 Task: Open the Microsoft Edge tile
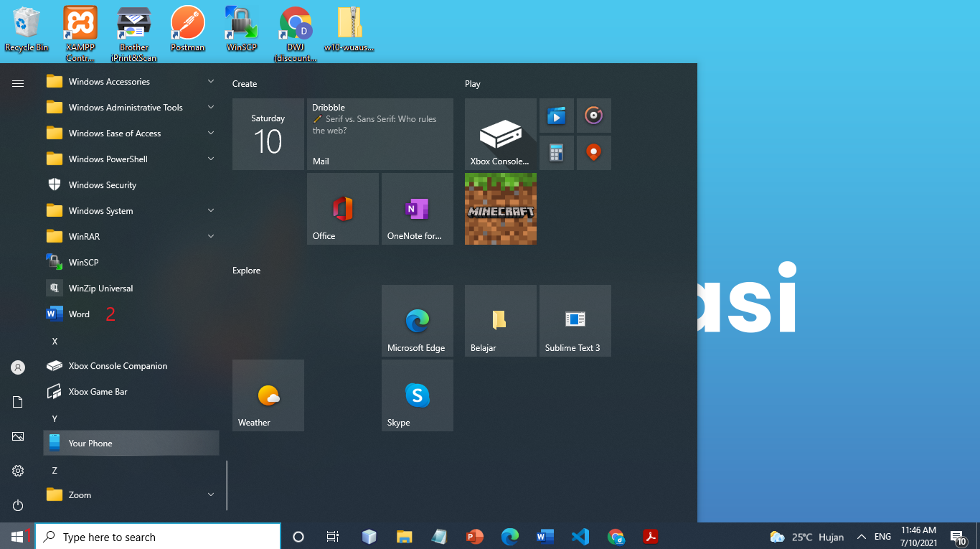(418, 321)
